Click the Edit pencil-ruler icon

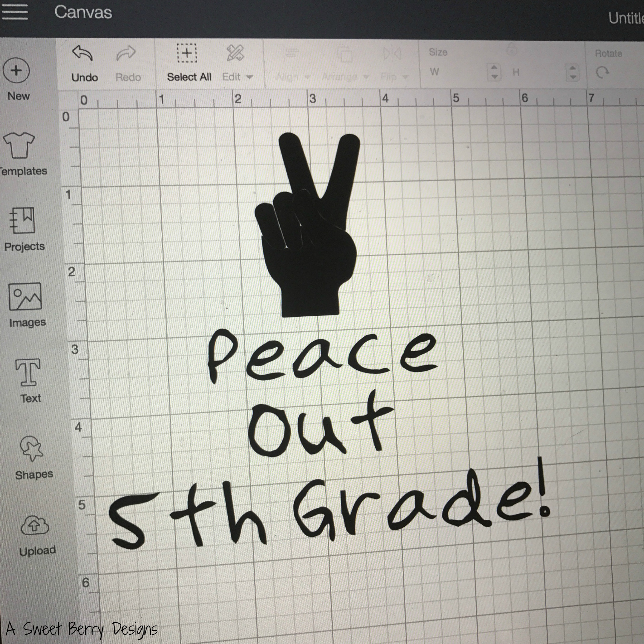235,53
